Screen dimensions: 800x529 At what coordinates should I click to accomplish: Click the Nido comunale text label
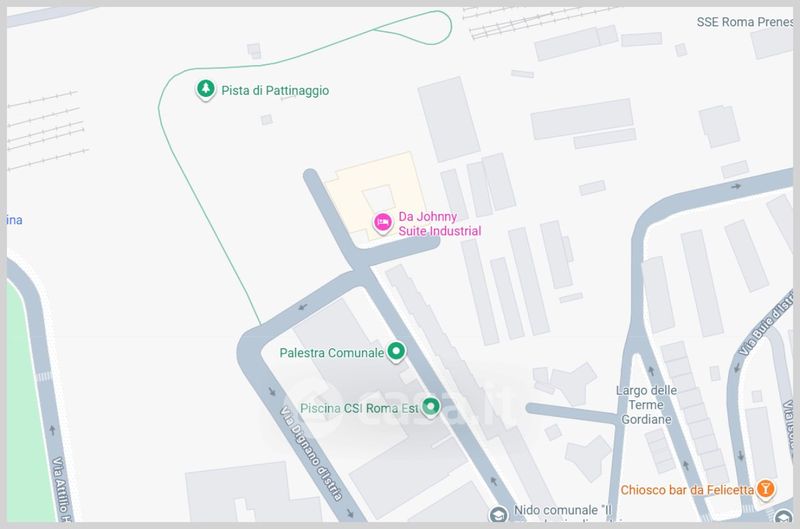pyautogui.click(x=562, y=510)
